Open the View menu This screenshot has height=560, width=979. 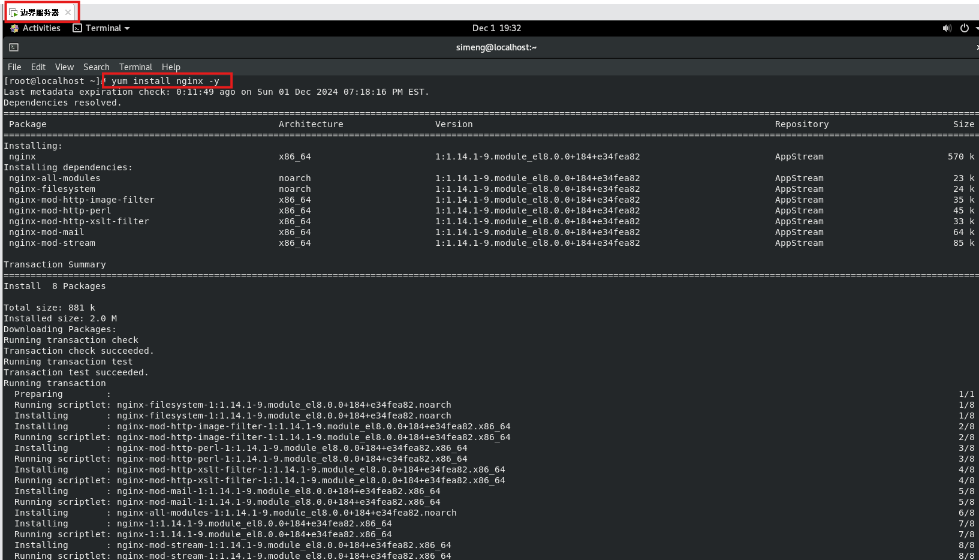point(64,67)
